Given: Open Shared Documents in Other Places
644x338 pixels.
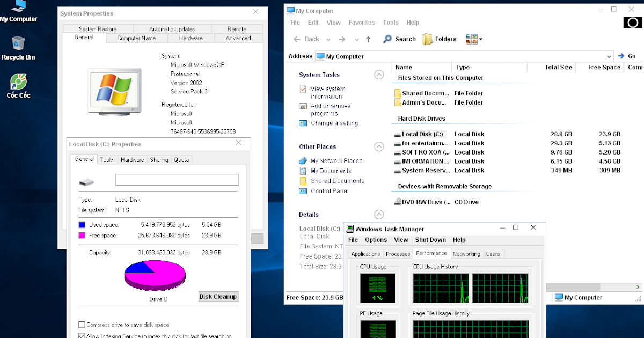Looking at the screenshot, I should tap(338, 181).
